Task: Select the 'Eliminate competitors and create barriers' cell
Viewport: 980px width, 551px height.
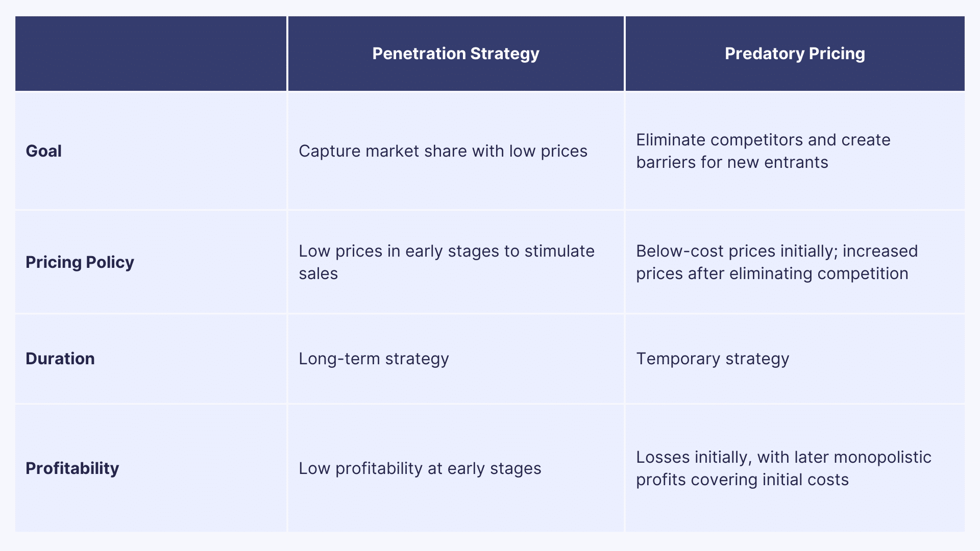Action: [x=763, y=151]
